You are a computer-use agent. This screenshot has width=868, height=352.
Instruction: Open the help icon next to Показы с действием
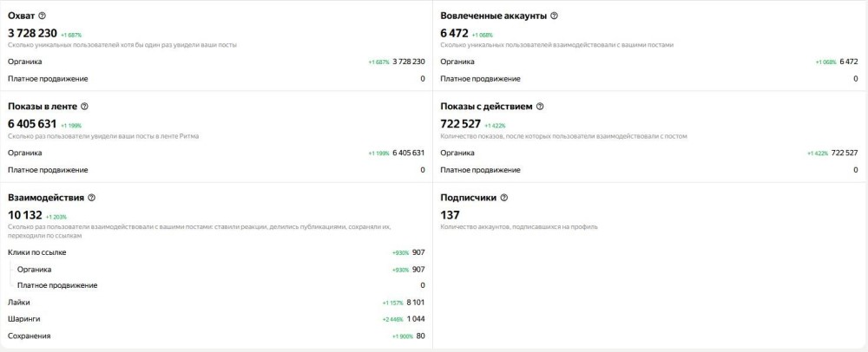coord(540,107)
